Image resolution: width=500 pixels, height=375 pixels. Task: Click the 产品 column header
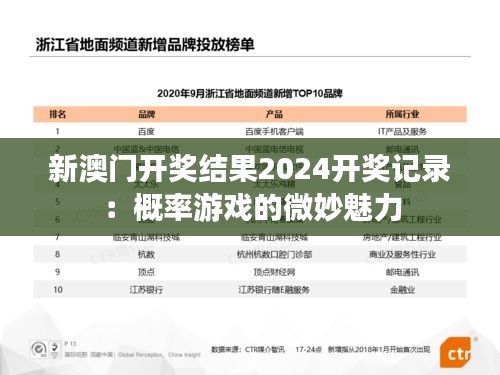point(274,114)
